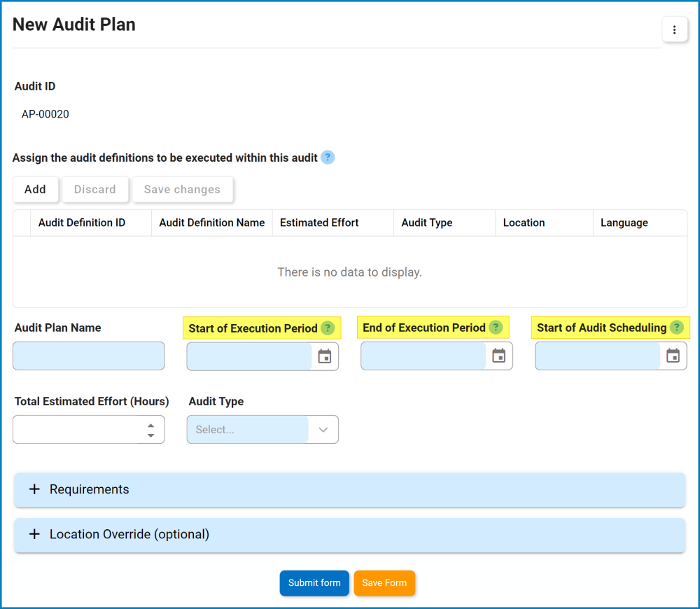The height and width of the screenshot is (609, 700).
Task: Open the Audit Type select dropdown
Action: (323, 429)
